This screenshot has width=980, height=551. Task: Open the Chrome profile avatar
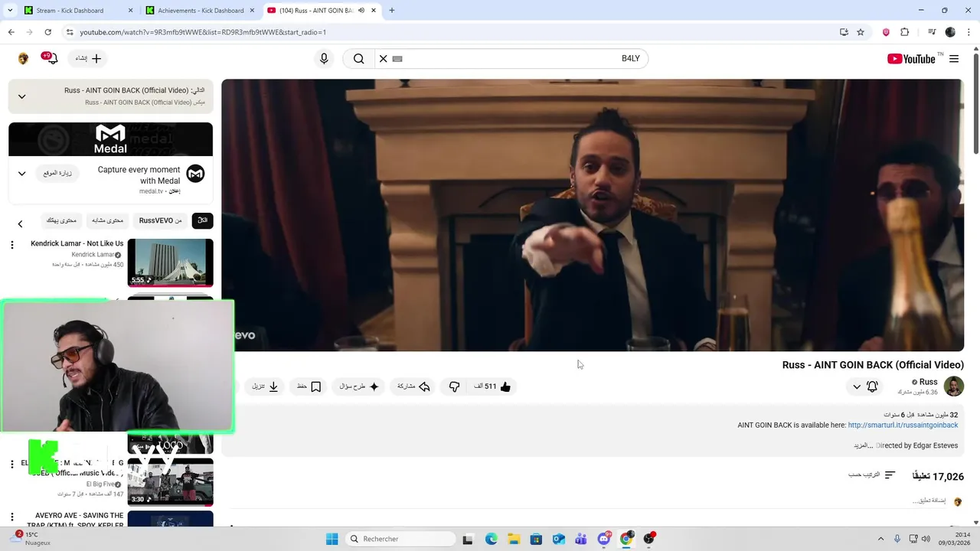tap(950, 32)
